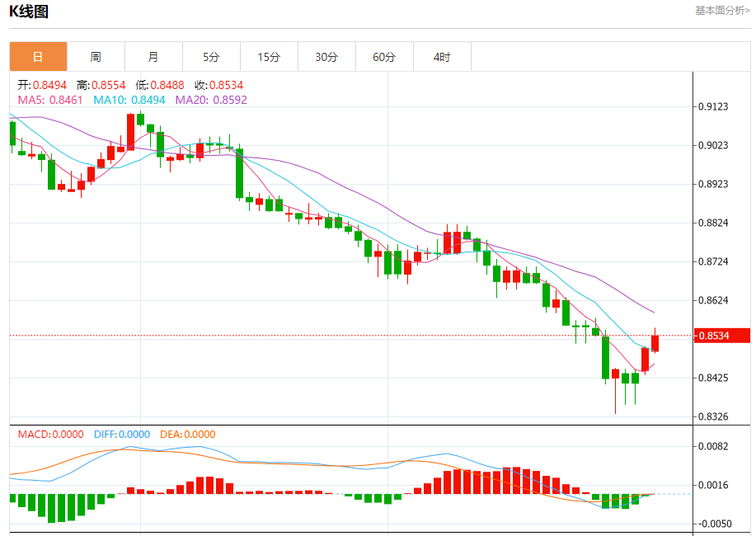Click the open price 0.8494

tap(49, 86)
